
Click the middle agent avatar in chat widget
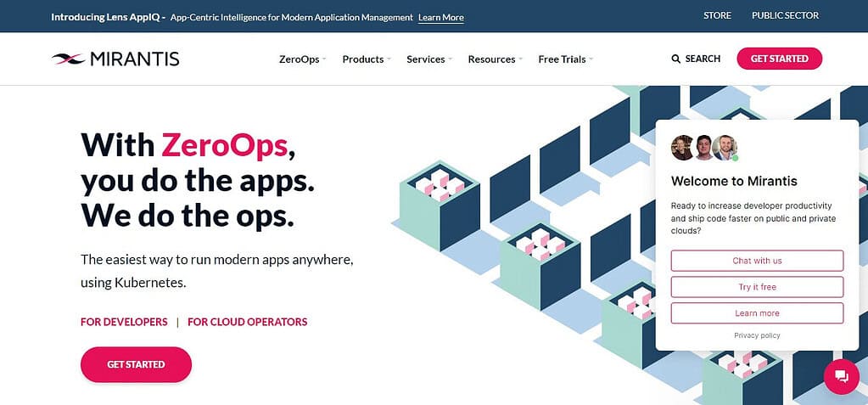703,148
